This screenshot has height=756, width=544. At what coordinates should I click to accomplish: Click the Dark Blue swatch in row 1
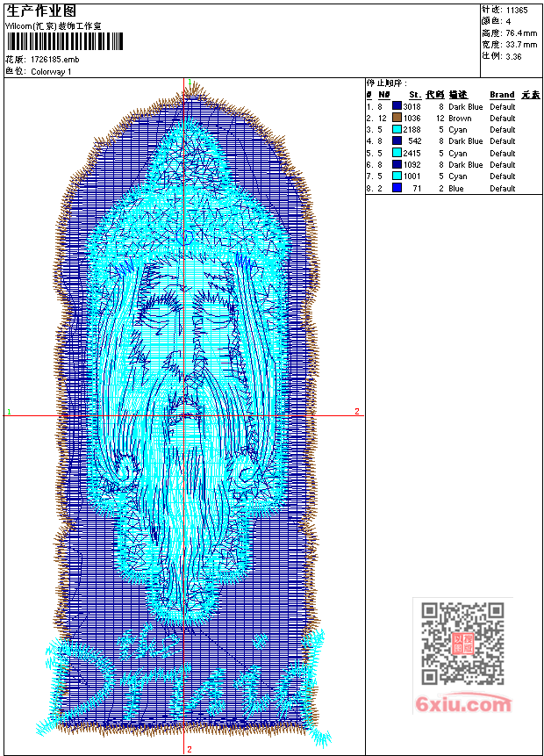click(x=397, y=106)
